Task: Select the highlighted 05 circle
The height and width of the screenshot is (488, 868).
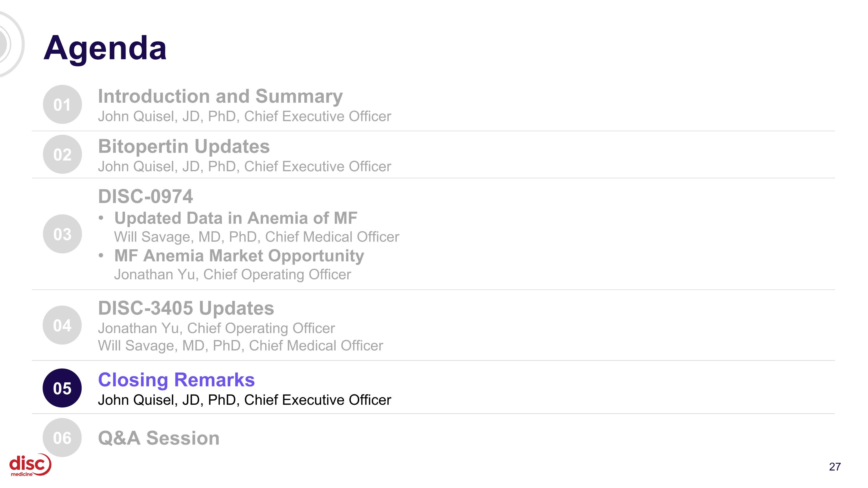Action: [x=62, y=388]
